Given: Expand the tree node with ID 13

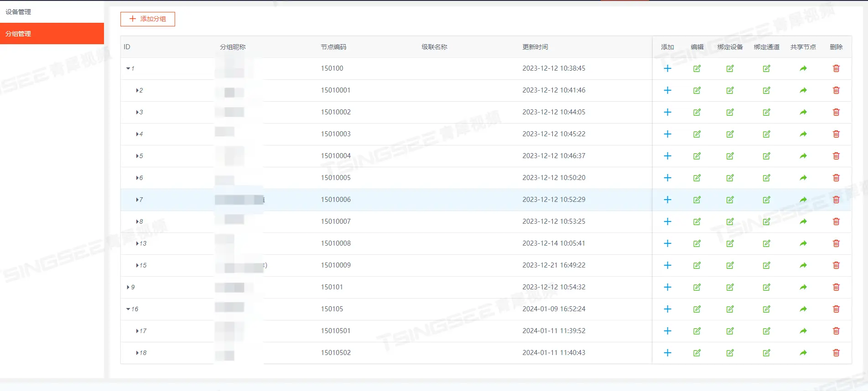Looking at the screenshot, I should tap(137, 243).
